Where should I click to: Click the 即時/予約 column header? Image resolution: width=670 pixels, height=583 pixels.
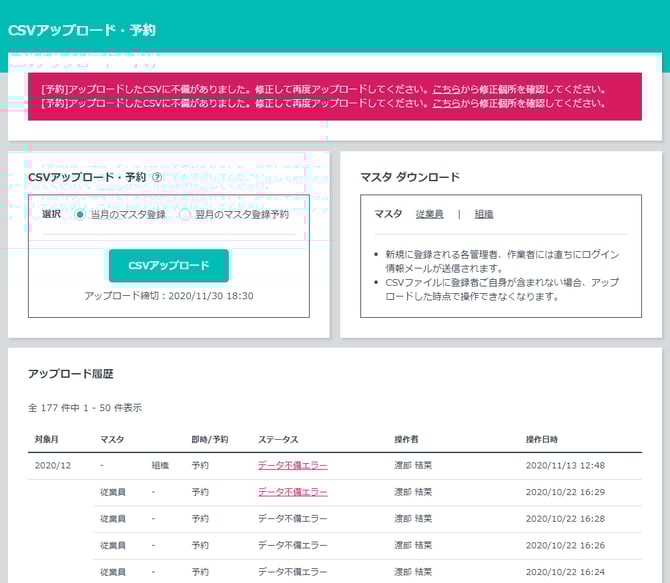[x=210, y=439]
